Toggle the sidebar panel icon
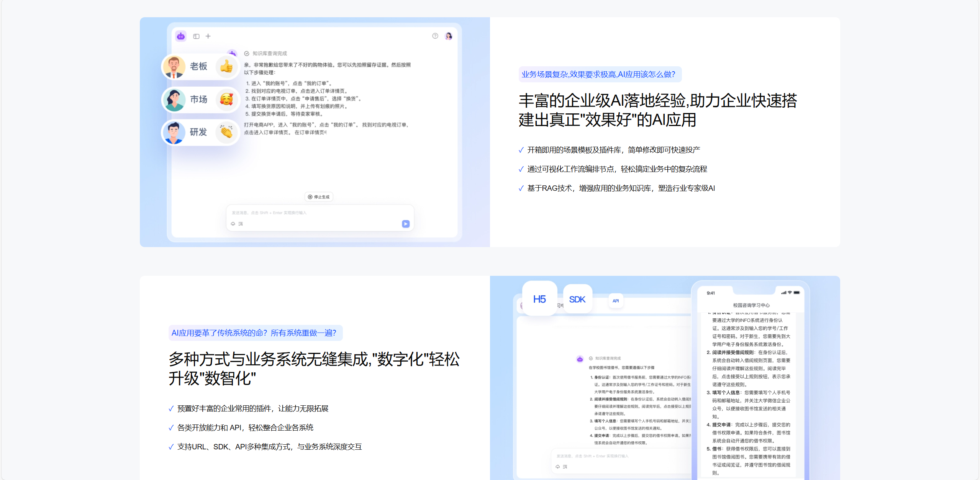Image resolution: width=980 pixels, height=480 pixels. [196, 36]
